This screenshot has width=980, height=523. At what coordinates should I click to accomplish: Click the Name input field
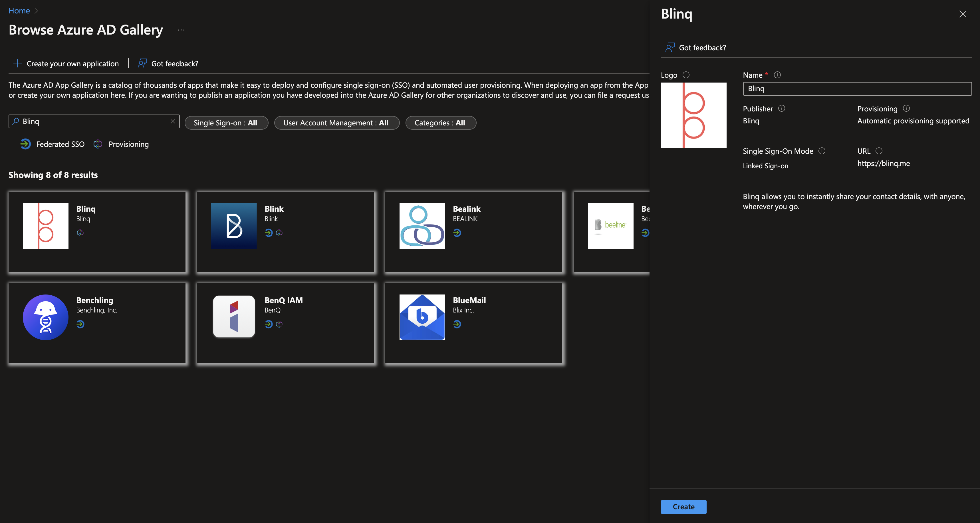tap(857, 89)
